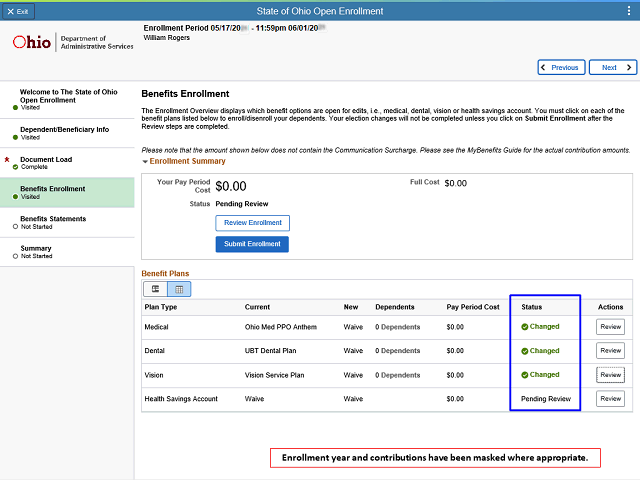Click Submit Enrollment button
640x480 pixels.
pyautogui.click(x=252, y=244)
